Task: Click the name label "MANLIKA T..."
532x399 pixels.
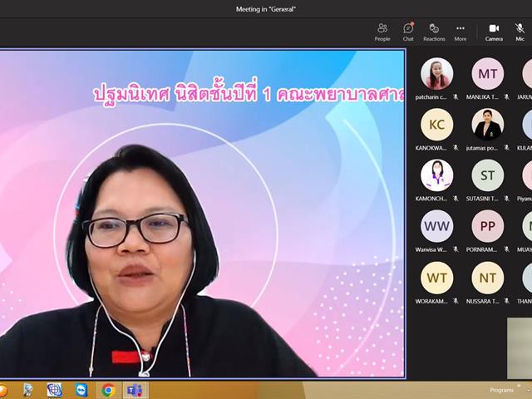Action: [482, 97]
